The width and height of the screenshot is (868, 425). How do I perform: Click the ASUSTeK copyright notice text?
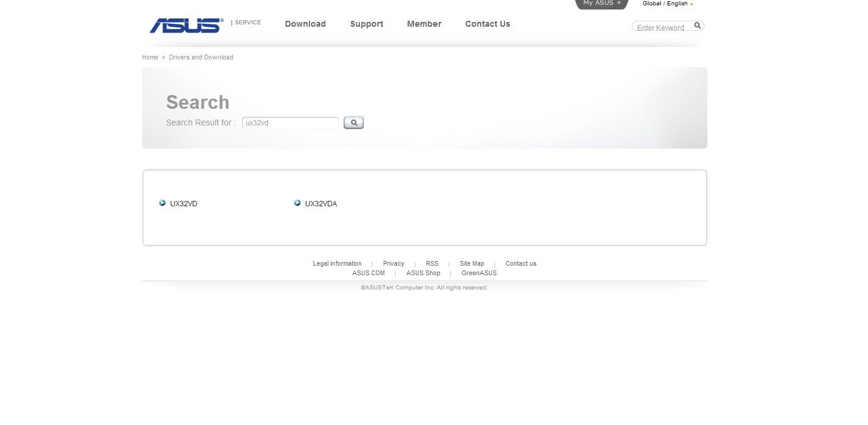point(424,288)
